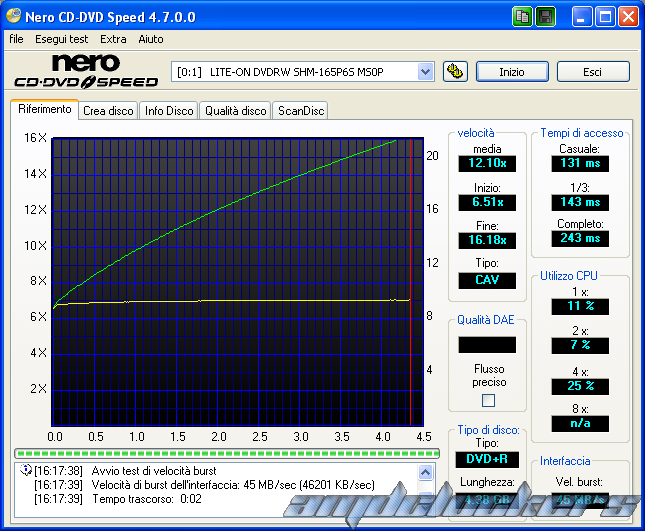645x531 pixels.
Task: Click the copy-to-clipboard icon in title bar
Action: [523, 17]
